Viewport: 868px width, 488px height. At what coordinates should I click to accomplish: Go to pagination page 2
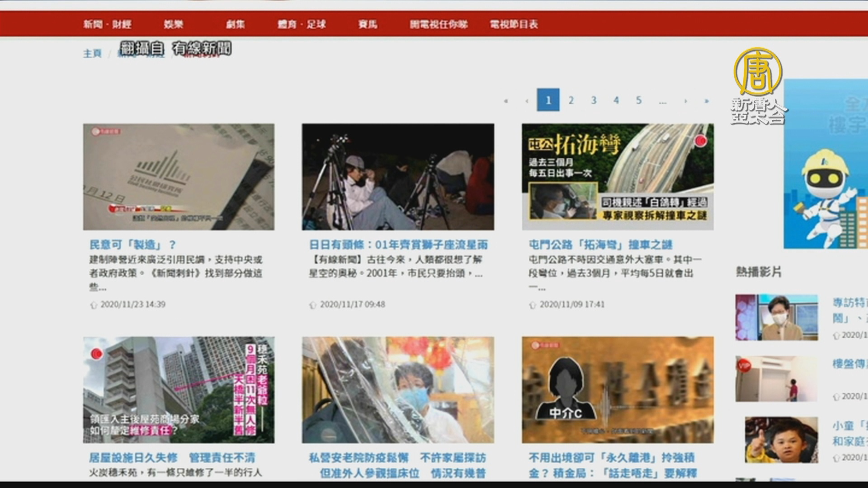[571, 100]
